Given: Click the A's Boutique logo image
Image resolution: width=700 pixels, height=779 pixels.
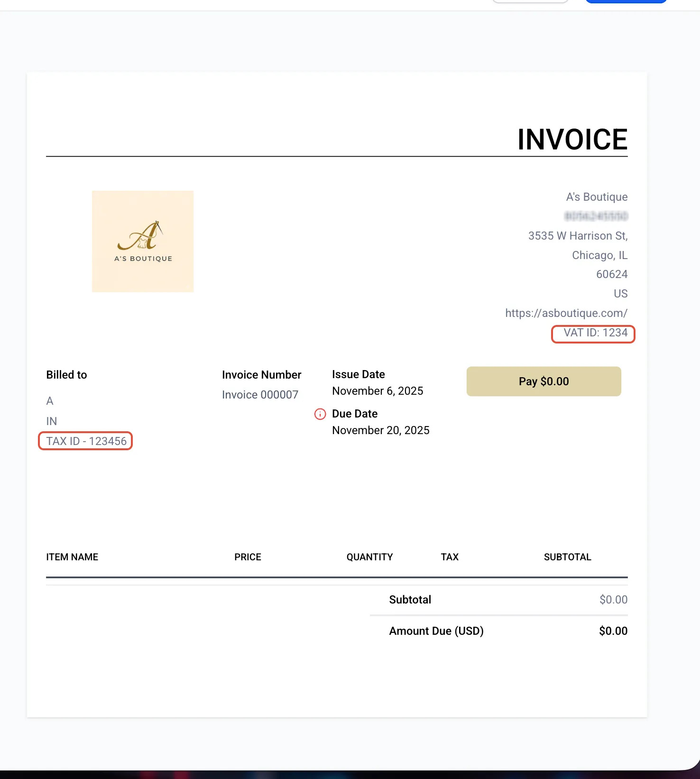Looking at the screenshot, I should pos(143,241).
